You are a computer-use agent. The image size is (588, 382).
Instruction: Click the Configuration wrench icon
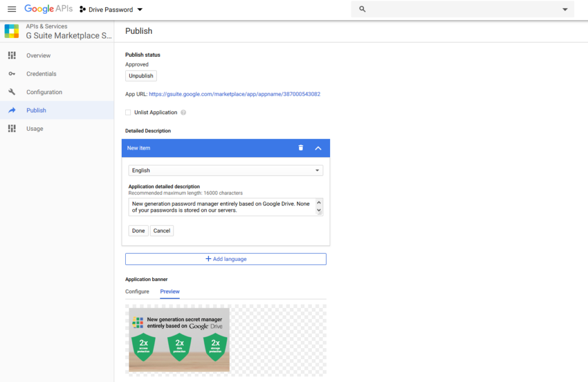tap(12, 92)
